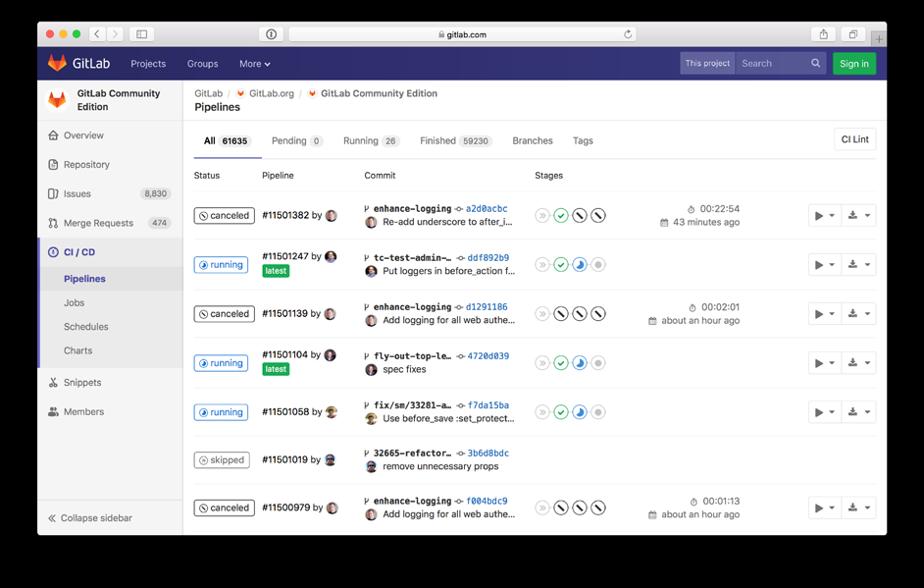Image resolution: width=924 pixels, height=588 pixels.
Task: Expand the More menu in the navbar
Action: pyautogui.click(x=255, y=64)
